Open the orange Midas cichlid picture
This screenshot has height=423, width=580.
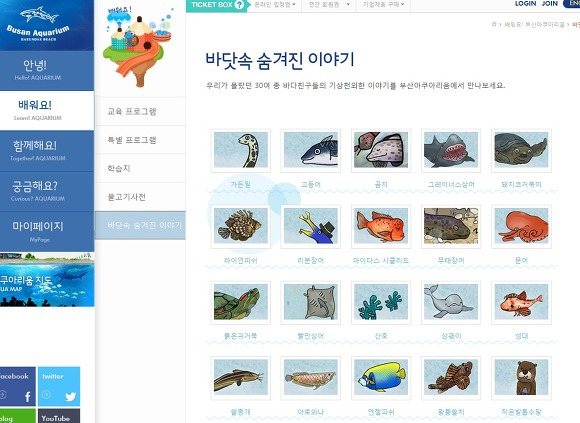(x=381, y=226)
